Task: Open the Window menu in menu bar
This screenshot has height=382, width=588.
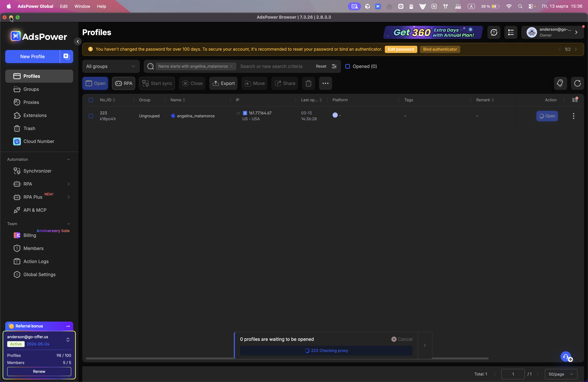Action: [x=82, y=6]
